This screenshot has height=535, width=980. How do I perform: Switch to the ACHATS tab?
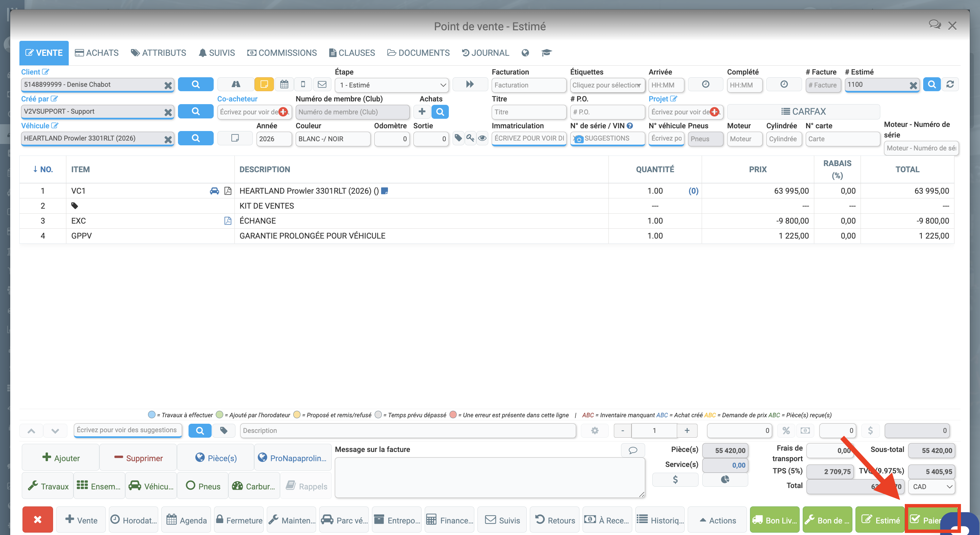[x=97, y=53]
